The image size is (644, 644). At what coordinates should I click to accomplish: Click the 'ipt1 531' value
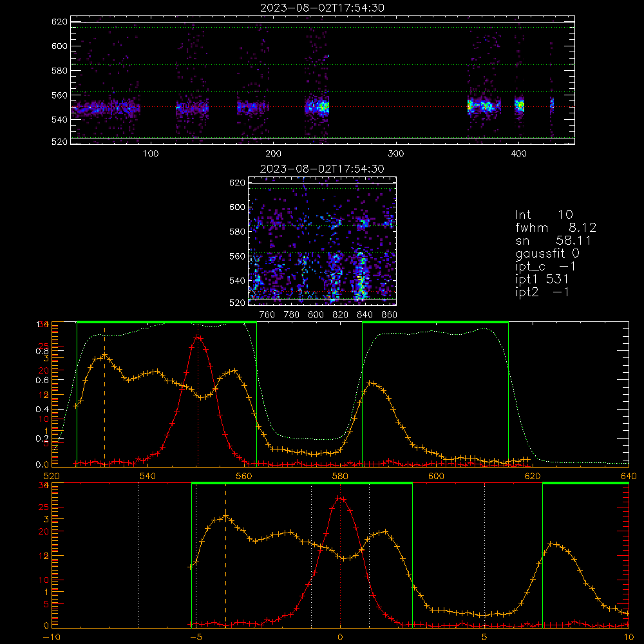pyautogui.click(x=542, y=279)
